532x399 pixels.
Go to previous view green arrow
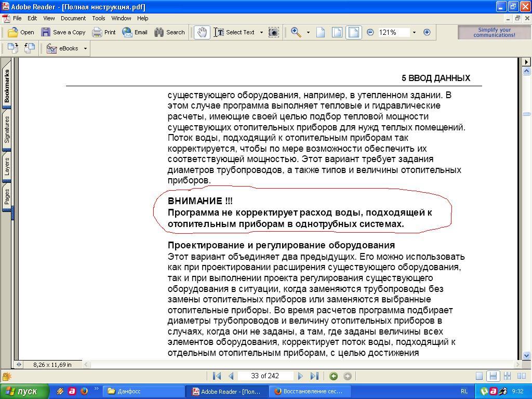(334, 376)
